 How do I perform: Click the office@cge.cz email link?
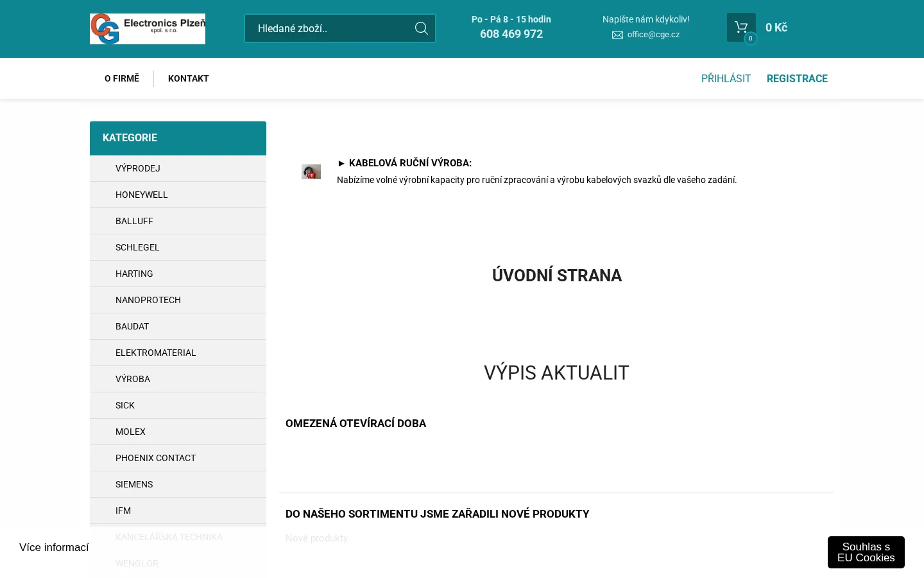tap(653, 35)
